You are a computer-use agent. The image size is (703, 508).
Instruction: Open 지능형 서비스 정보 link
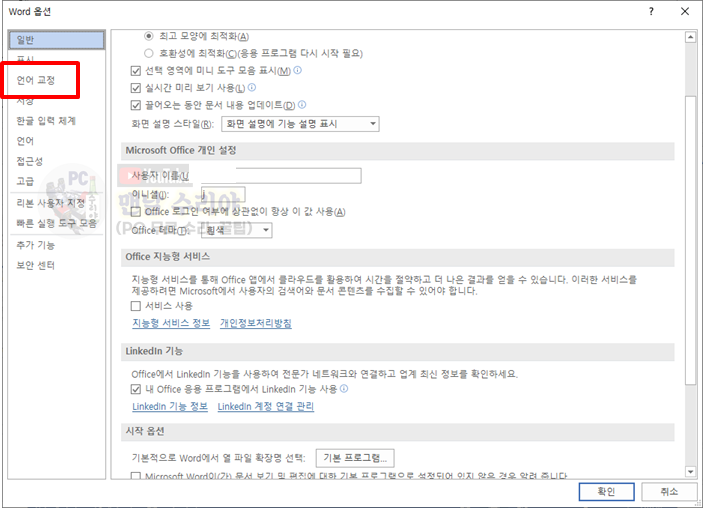tap(171, 323)
